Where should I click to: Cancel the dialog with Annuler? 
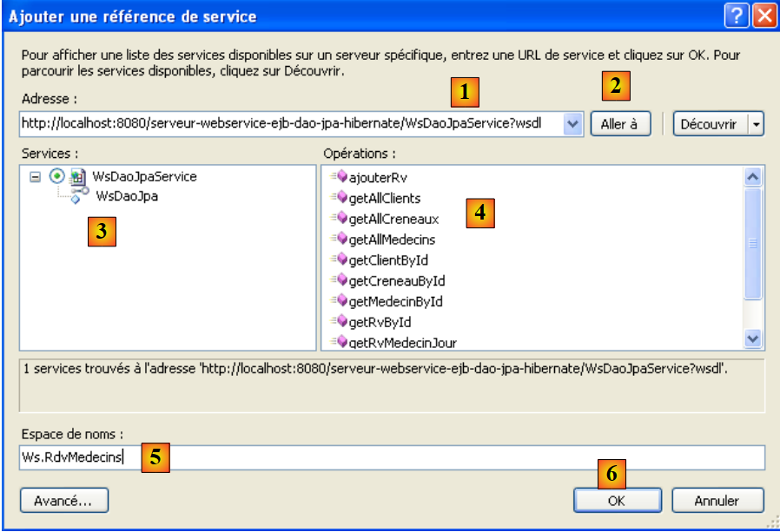pos(717,501)
